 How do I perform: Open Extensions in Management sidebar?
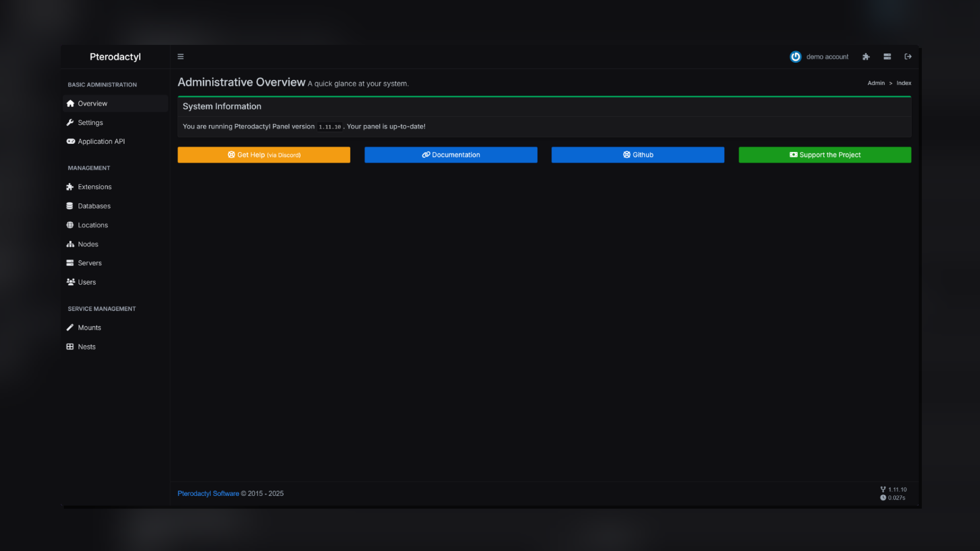point(94,187)
